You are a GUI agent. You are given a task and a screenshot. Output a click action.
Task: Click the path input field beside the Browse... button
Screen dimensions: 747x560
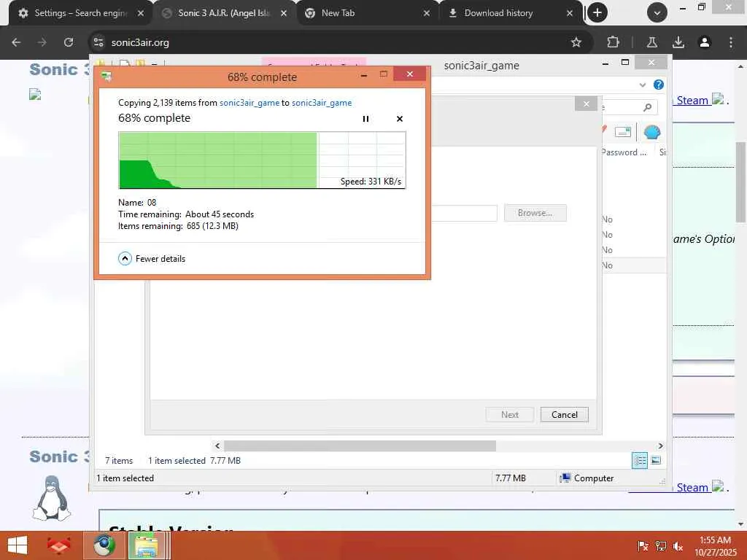(x=465, y=213)
